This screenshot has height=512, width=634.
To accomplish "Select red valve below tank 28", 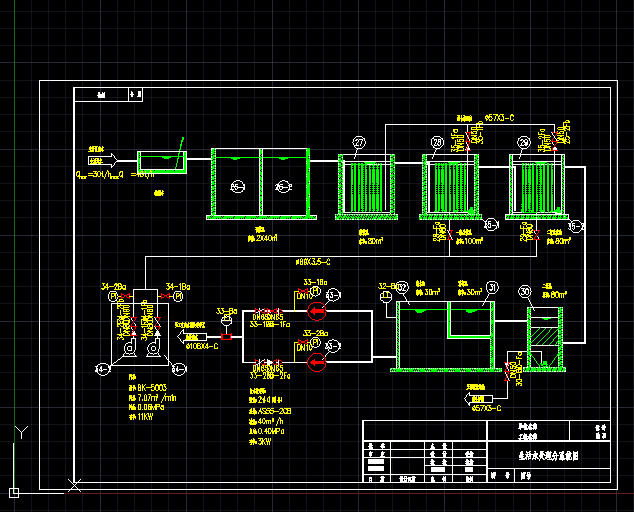I will (x=450, y=235).
